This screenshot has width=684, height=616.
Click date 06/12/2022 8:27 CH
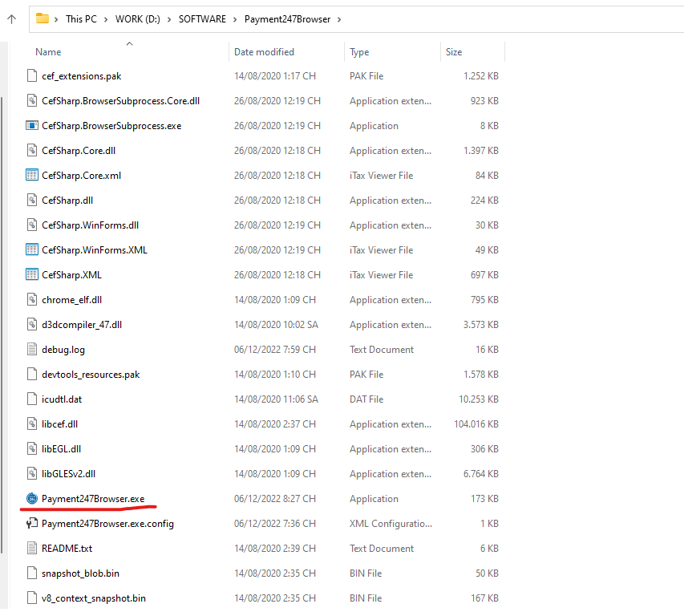[x=275, y=499]
